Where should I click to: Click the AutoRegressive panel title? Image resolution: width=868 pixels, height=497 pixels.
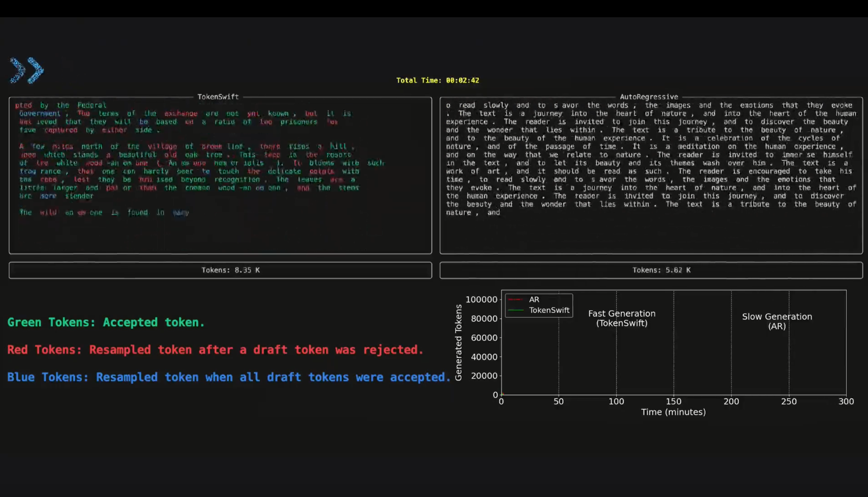649,97
